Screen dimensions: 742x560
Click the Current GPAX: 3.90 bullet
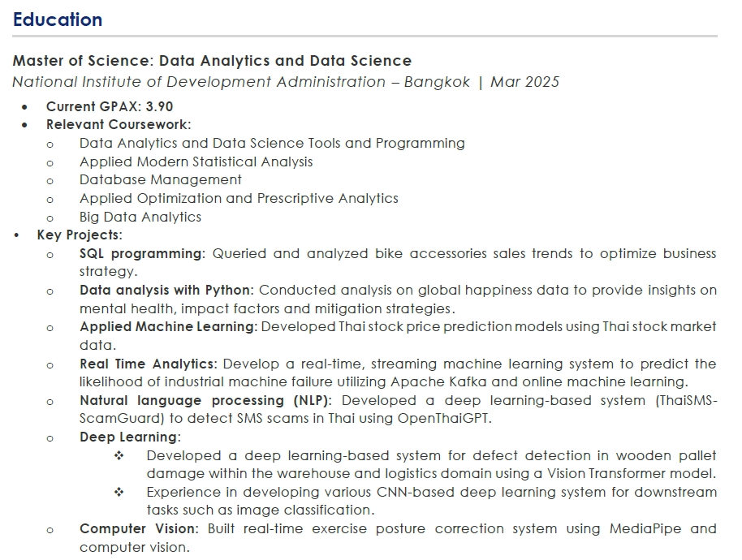(x=110, y=106)
